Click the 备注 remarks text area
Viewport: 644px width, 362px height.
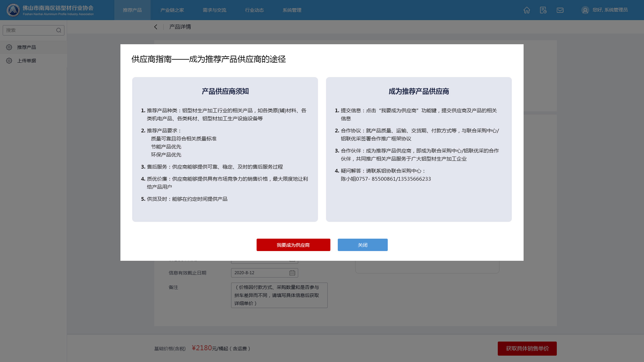(279, 295)
